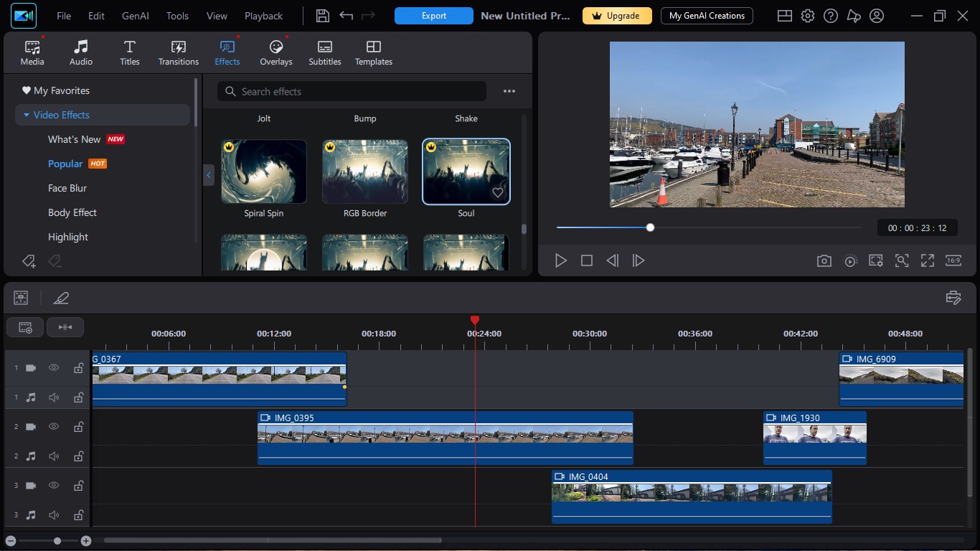Click the snap/fit timeline button
This screenshot has height=551, width=980.
(65, 327)
